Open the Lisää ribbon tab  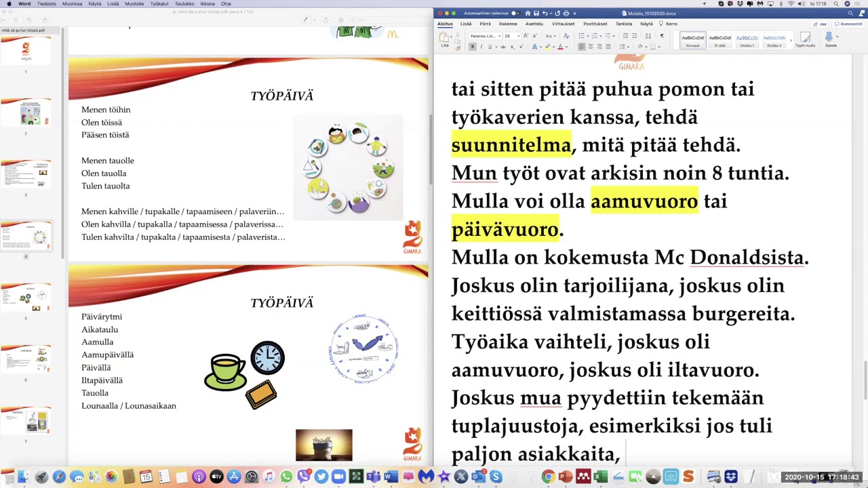[x=466, y=24]
